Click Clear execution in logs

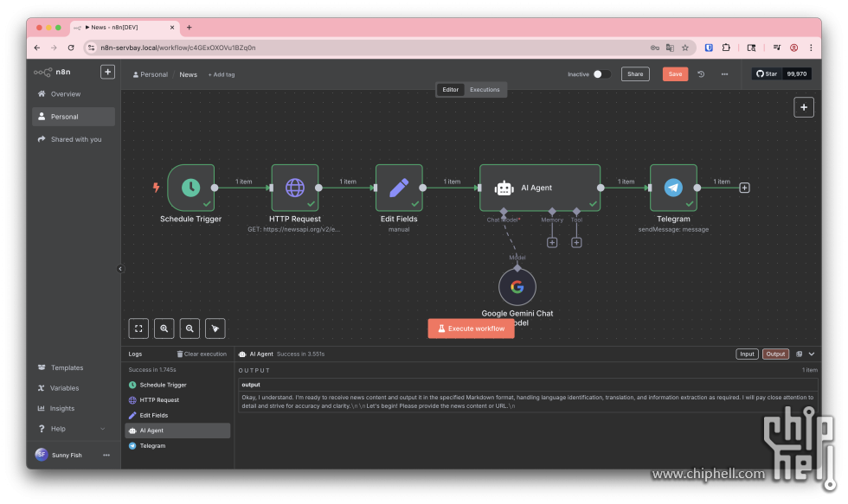pyautogui.click(x=202, y=354)
